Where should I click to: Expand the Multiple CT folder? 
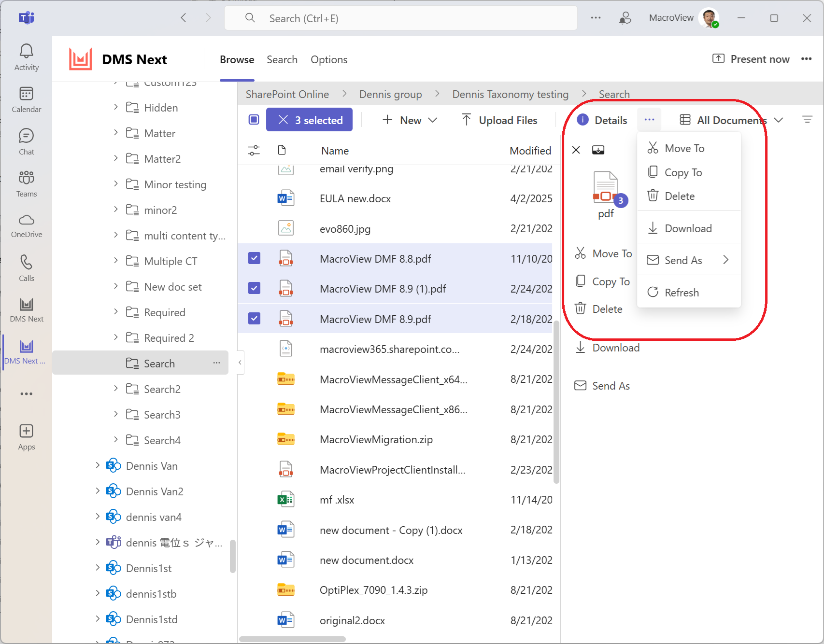(x=116, y=260)
